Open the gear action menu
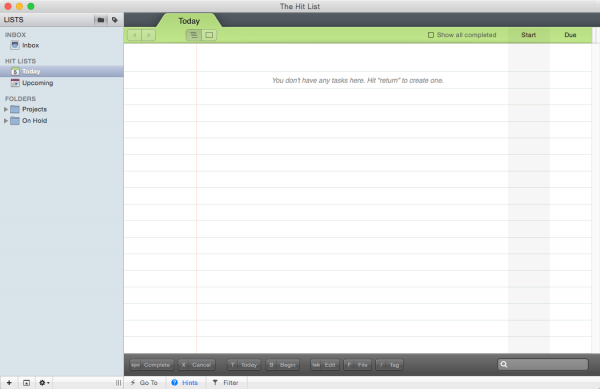The image size is (600, 389). [44, 382]
